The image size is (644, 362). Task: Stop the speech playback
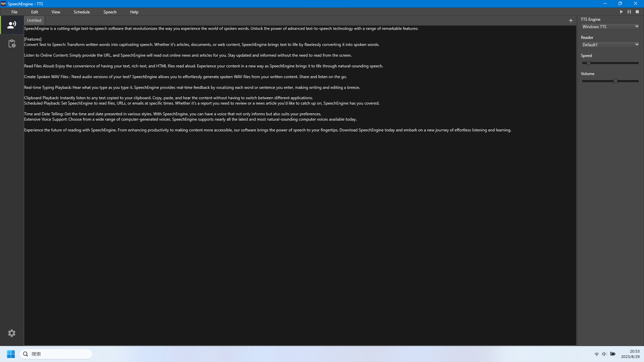[637, 11]
